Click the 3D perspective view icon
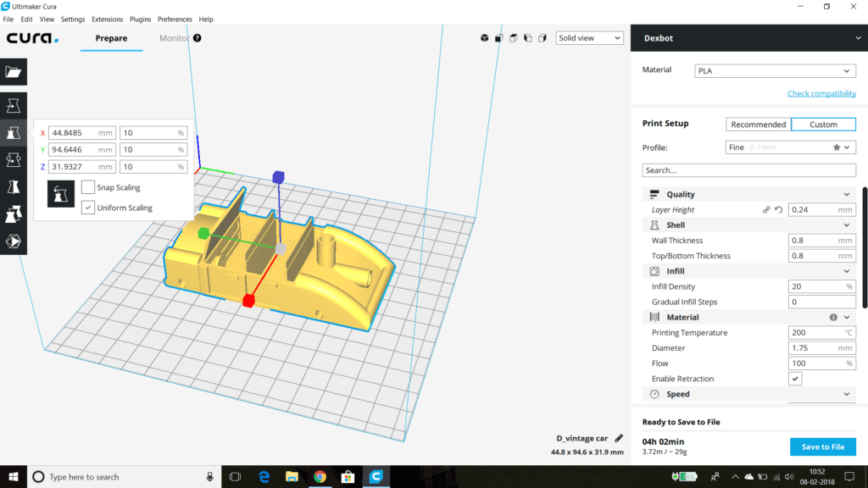The width and height of the screenshot is (868, 488). pos(485,38)
